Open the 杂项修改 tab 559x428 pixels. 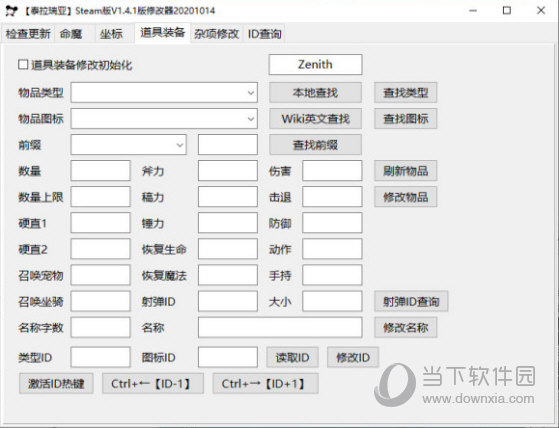click(x=216, y=34)
